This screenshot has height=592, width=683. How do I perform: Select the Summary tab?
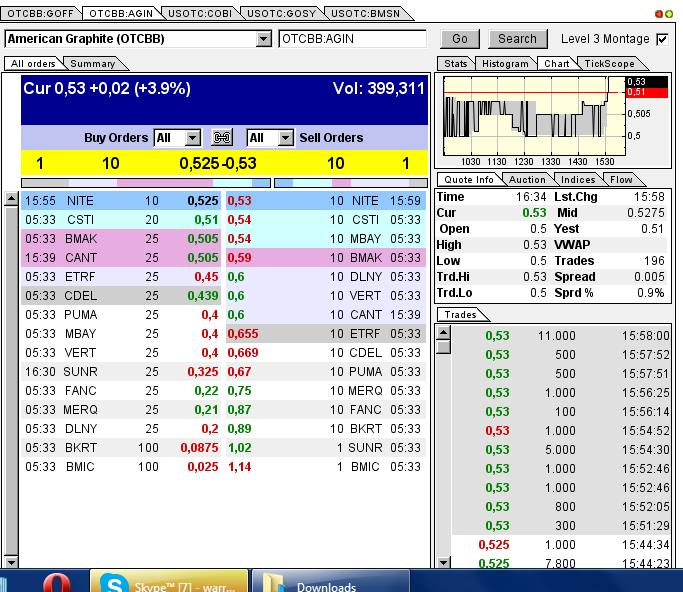tap(92, 63)
